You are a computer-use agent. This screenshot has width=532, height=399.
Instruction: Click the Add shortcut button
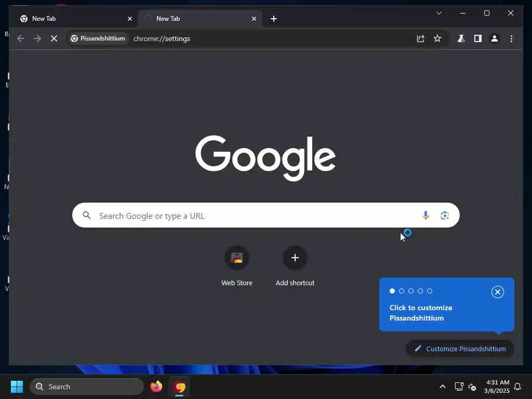295,267
